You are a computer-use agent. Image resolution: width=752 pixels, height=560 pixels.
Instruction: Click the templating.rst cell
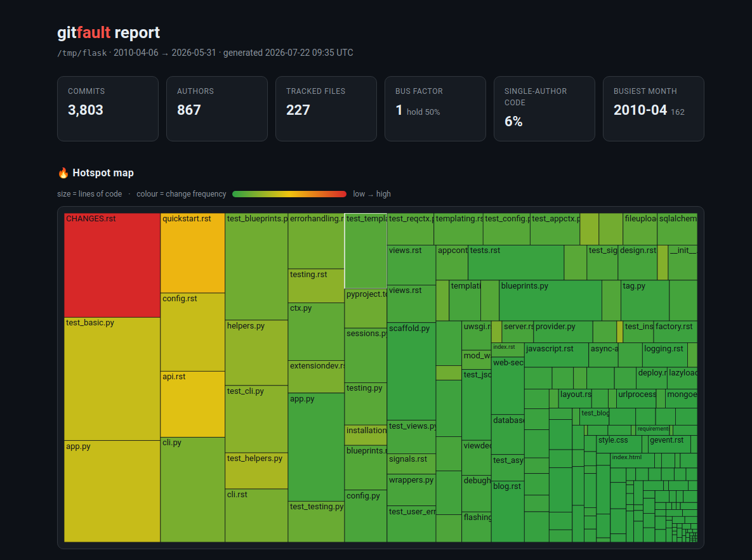coord(458,229)
